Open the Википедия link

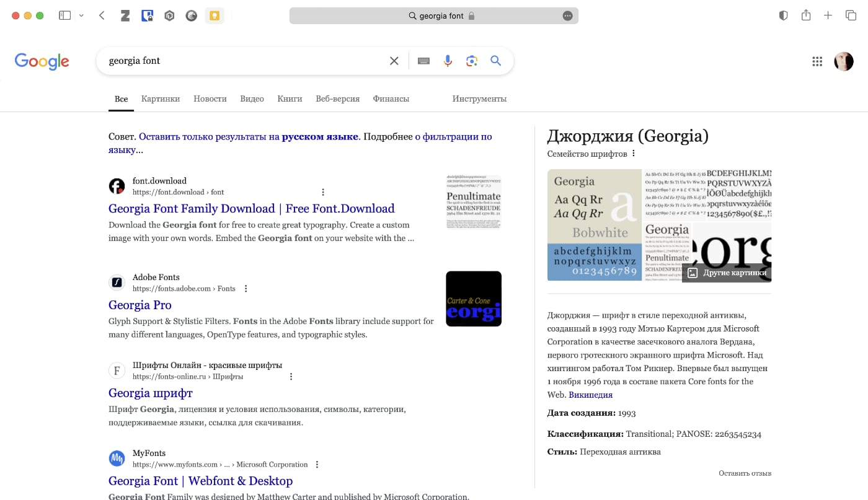coord(591,395)
